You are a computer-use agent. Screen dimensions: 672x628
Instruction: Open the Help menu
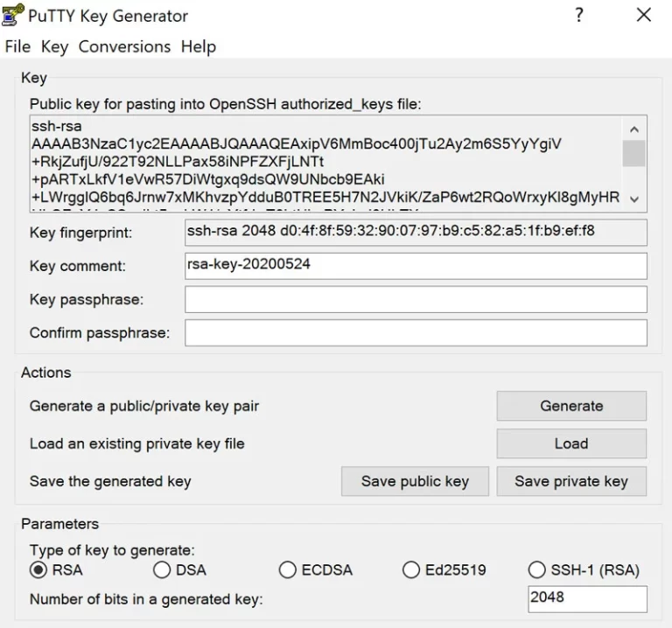pos(199,46)
